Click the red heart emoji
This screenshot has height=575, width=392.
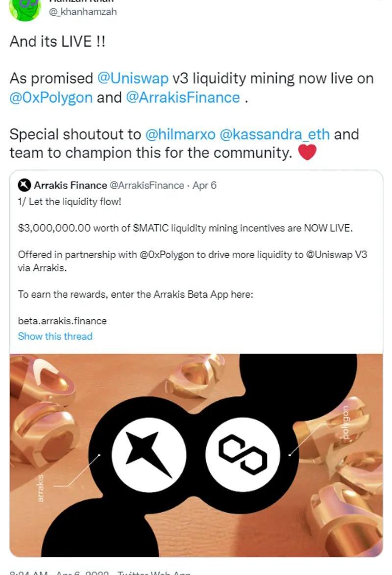pos(307,153)
